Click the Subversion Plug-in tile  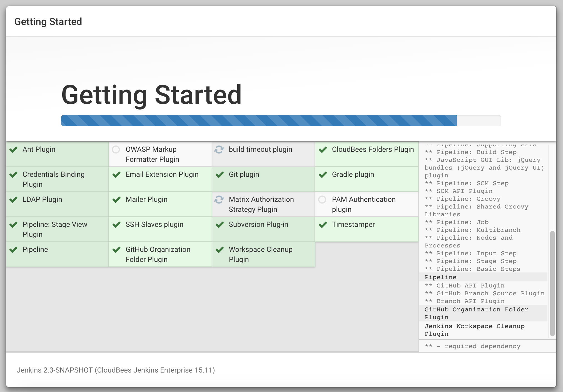coord(258,225)
